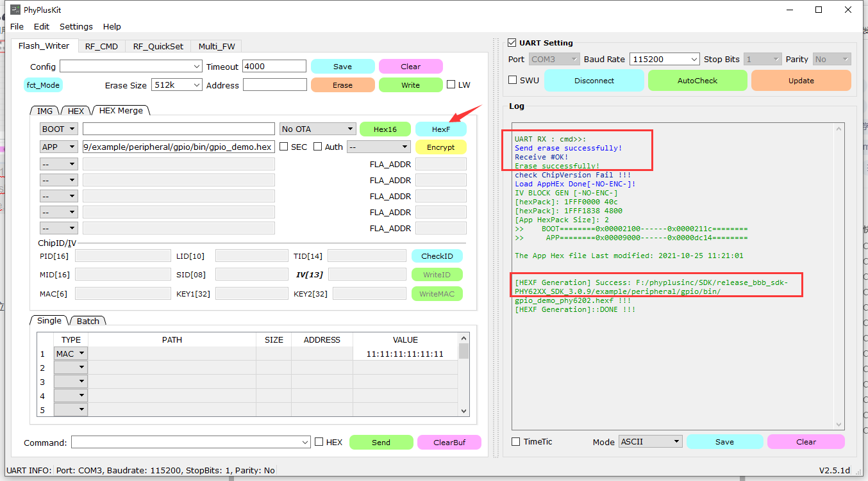
Task: Enable the HEX command checkbox
Action: 319,442
